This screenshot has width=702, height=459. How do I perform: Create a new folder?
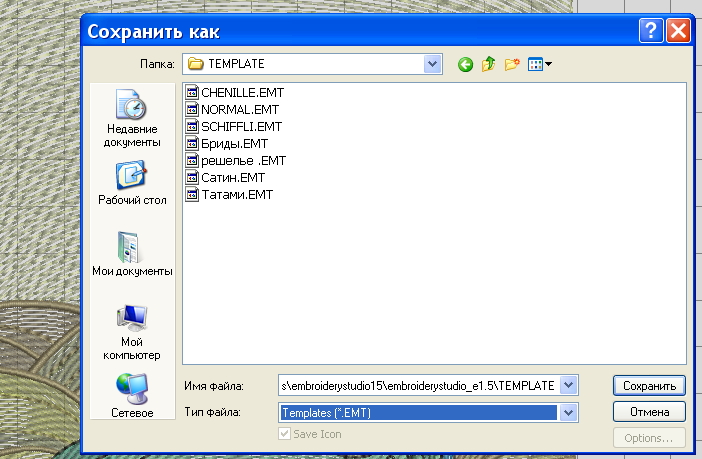(x=512, y=64)
